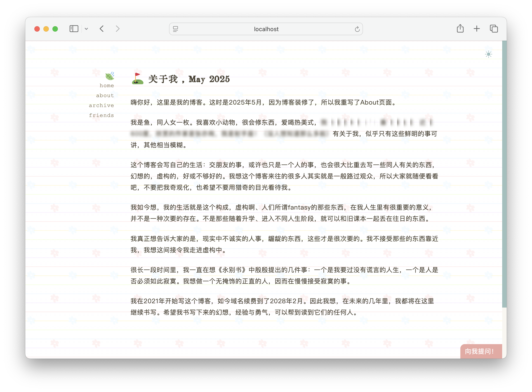Screen dimensions: 532x392
Task: Reload the localhost page
Action: [357, 29]
